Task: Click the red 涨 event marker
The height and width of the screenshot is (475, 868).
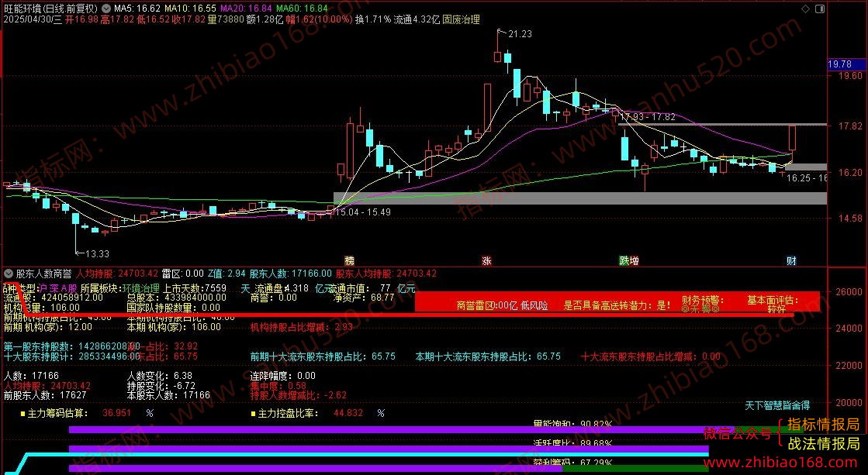Action: click(x=486, y=261)
